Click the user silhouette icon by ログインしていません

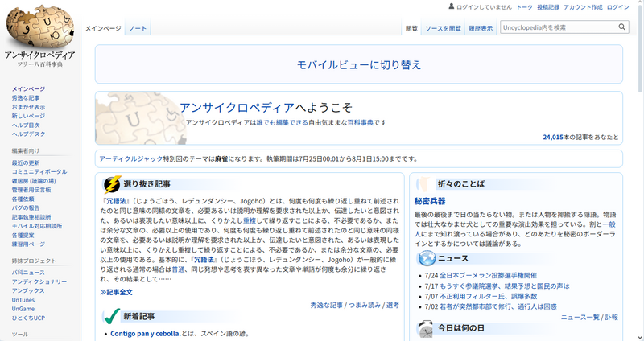click(450, 7)
